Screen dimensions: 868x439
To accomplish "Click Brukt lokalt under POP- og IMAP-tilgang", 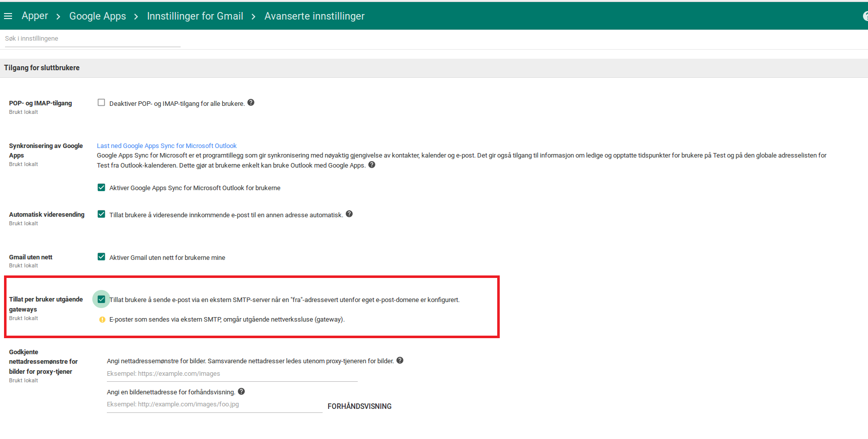I will point(24,112).
